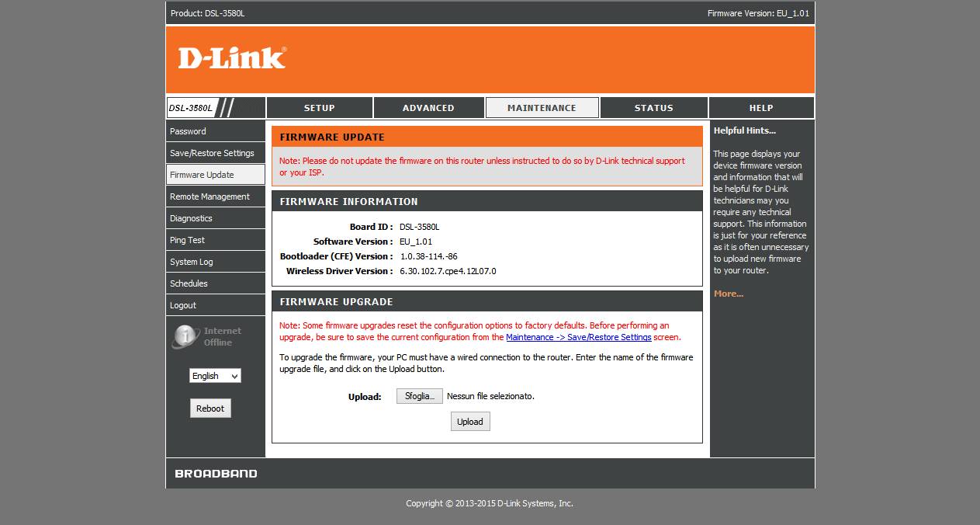Viewport: 980px width, 525px height.
Task: Click the D-Link logo
Action: point(232,58)
